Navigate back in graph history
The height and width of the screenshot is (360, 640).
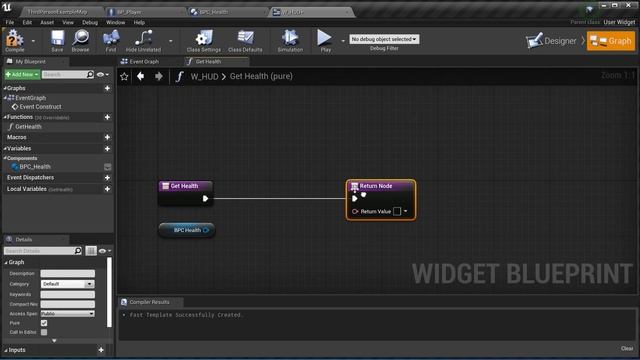click(x=140, y=76)
